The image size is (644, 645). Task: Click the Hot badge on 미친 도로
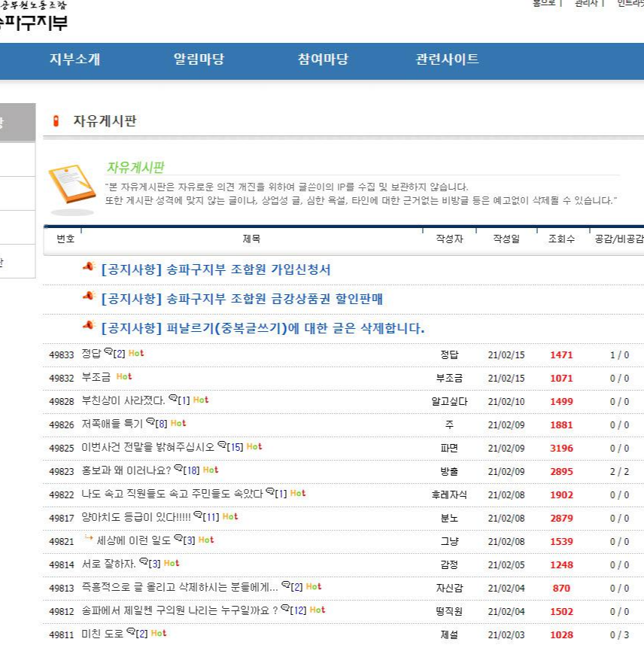159,634
